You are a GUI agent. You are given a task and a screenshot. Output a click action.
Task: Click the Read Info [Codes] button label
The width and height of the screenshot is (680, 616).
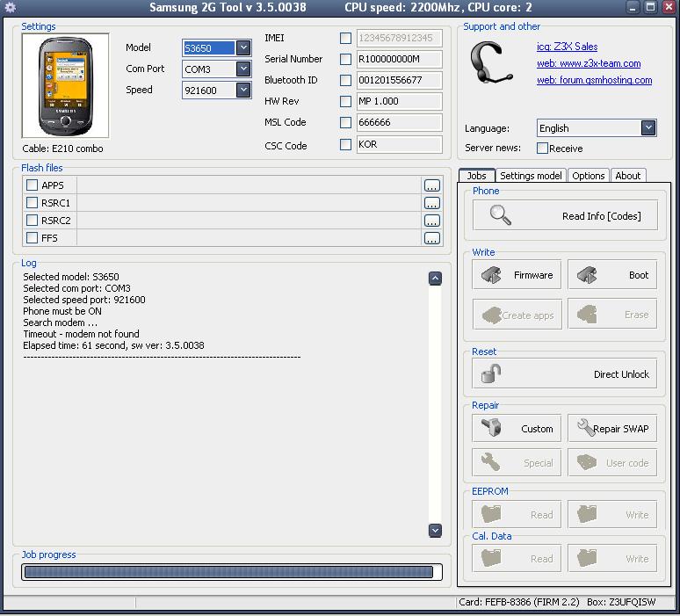coord(602,216)
